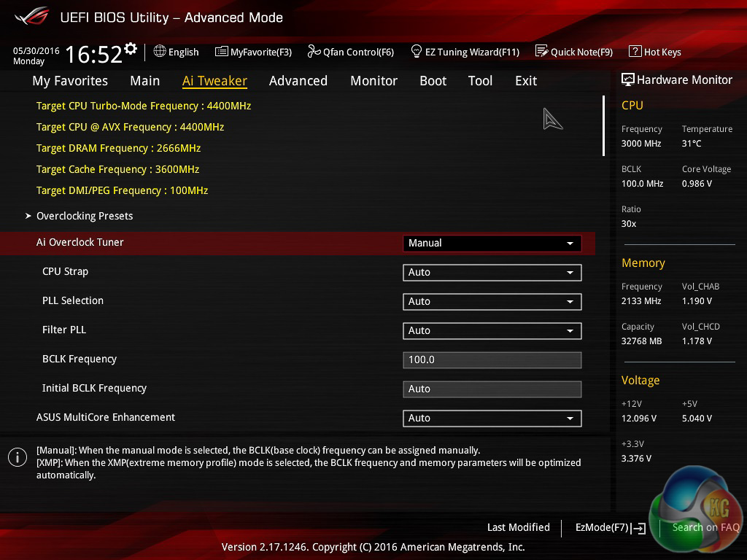Image resolution: width=747 pixels, height=560 pixels.
Task: Open the PLL Selection dropdown
Action: (492, 301)
